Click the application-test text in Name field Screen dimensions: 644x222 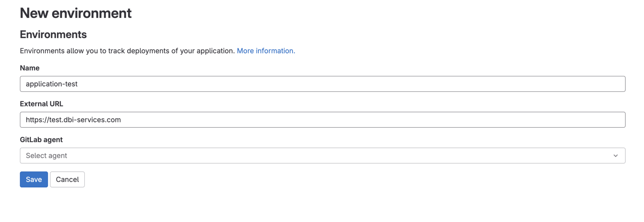point(52,84)
